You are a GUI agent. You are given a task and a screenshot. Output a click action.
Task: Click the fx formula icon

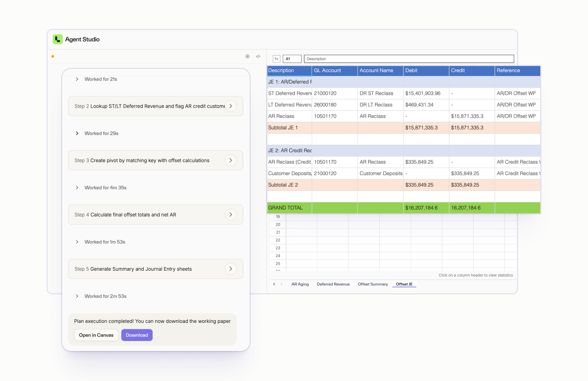coord(276,59)
